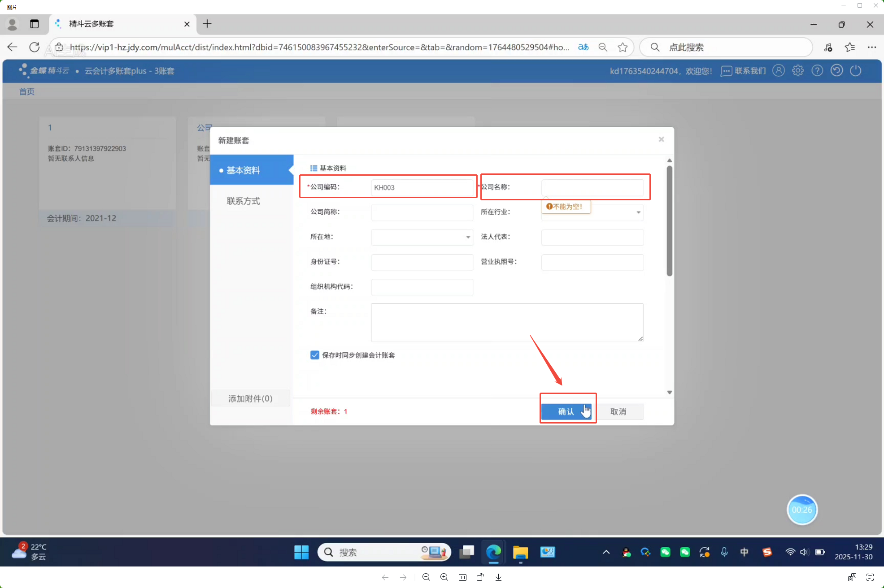The width and height of the screenshot is (884, 588).
Task: Open File Explorer from taskbar
Action: tap(520, 552)
